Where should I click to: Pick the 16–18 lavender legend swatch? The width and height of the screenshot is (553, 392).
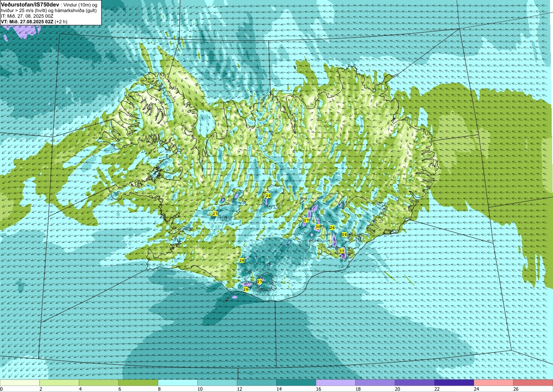[336, 383]
